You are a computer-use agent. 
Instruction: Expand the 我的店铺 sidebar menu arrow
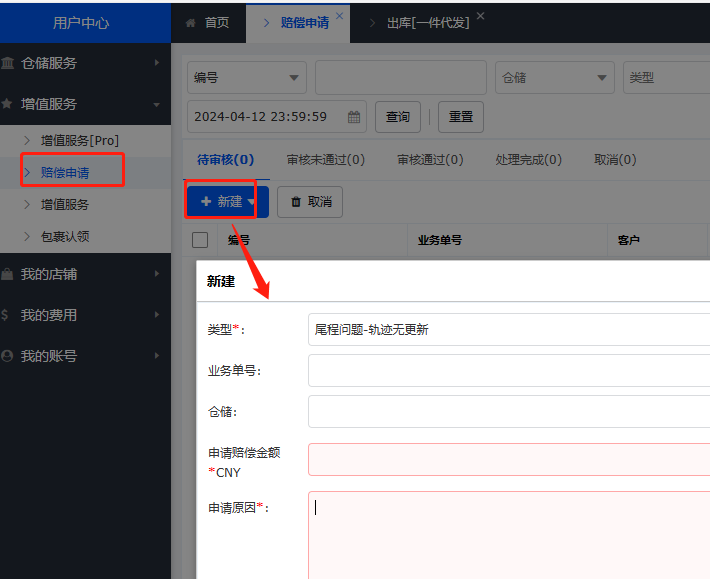[x=157, y=274]
